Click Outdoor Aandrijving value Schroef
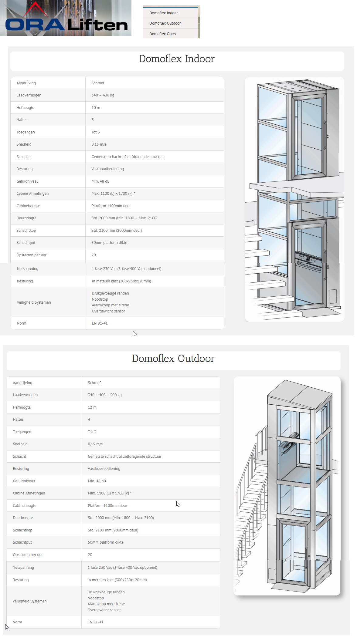 coord(94,383)
